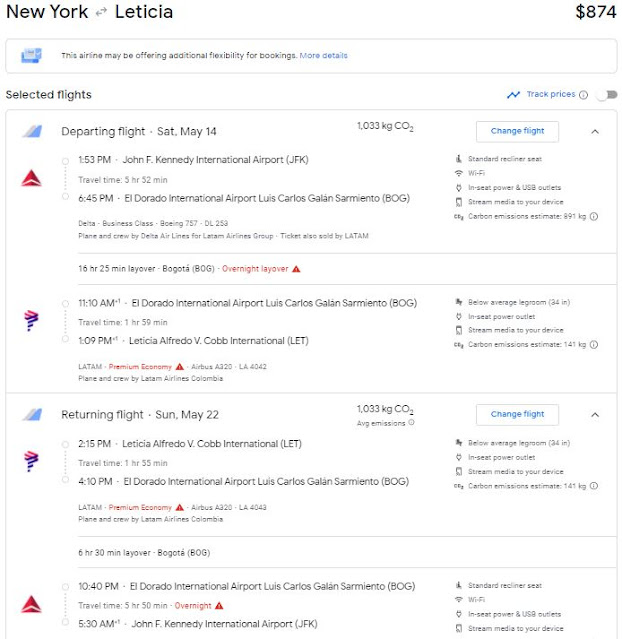Click 'Ticket also sold by LATAM' text
This screenshot has width=622, height=639.
pyautogui.click(x=324, y=236)
